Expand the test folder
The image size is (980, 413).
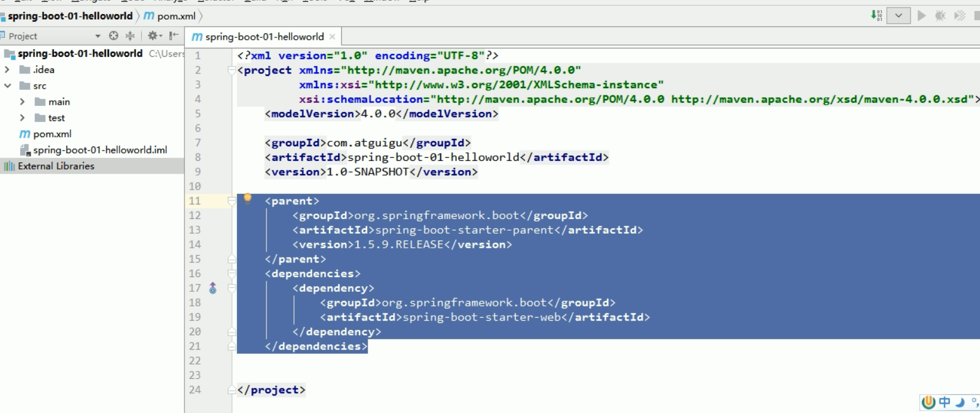(23, 117)
